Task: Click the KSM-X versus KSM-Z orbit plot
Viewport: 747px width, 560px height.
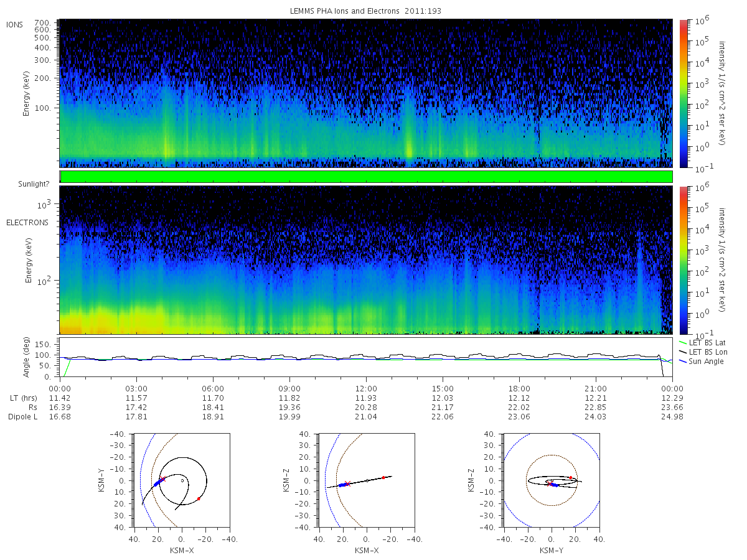Action: pos(366,480)
